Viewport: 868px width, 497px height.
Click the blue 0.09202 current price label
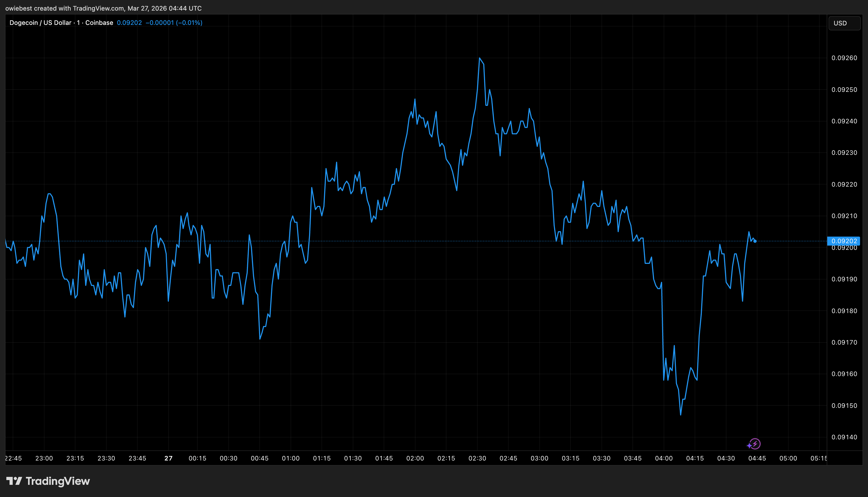844,241
